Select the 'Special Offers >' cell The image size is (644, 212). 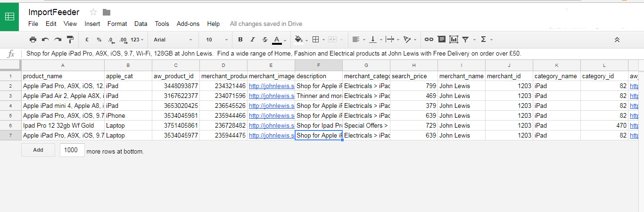(366, 125)
